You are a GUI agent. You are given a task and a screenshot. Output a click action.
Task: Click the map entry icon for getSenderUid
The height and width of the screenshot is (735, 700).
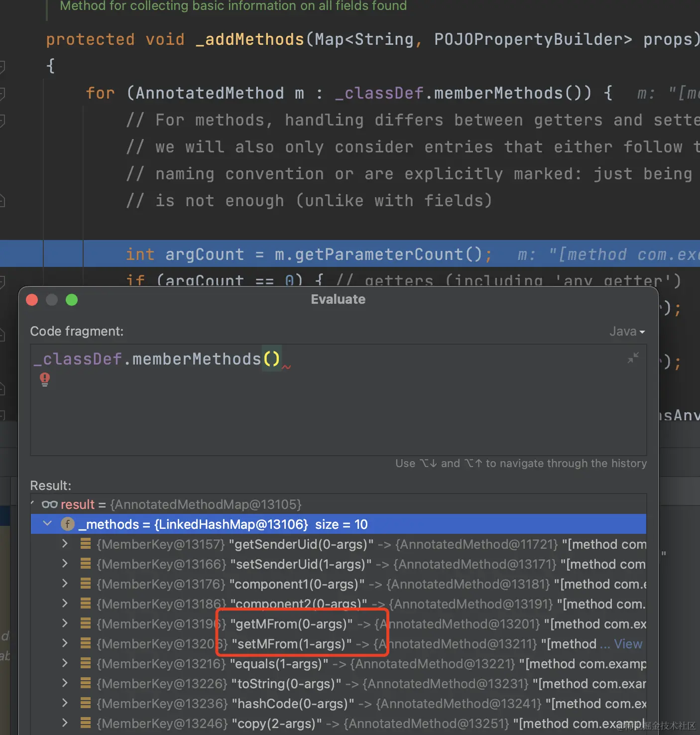[x=86, y=544]
